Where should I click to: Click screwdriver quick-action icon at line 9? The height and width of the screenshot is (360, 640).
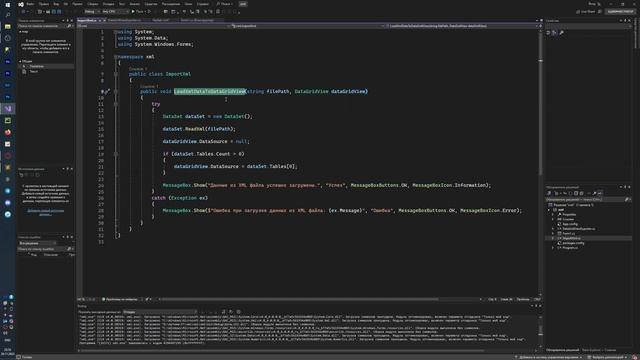[x=107, y=92]
